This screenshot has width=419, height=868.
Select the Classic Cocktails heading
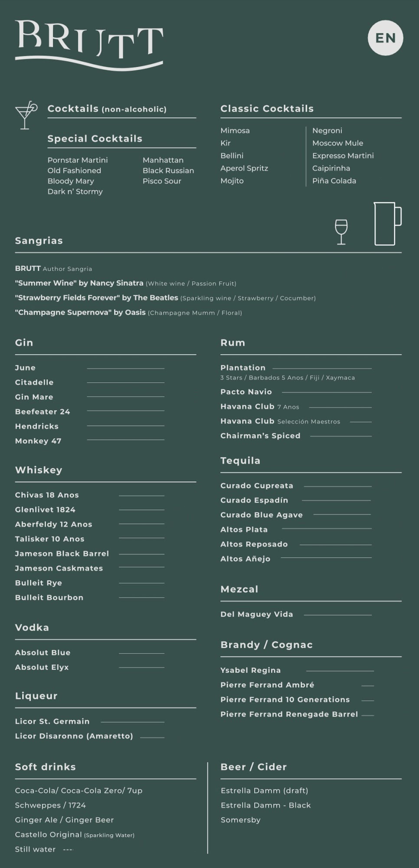267,109
